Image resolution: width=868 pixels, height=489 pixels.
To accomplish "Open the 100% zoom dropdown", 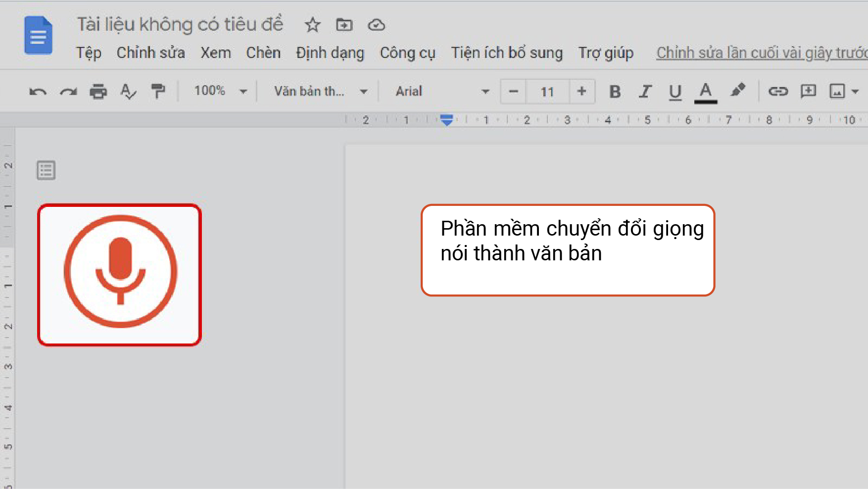I will (221, 91).
